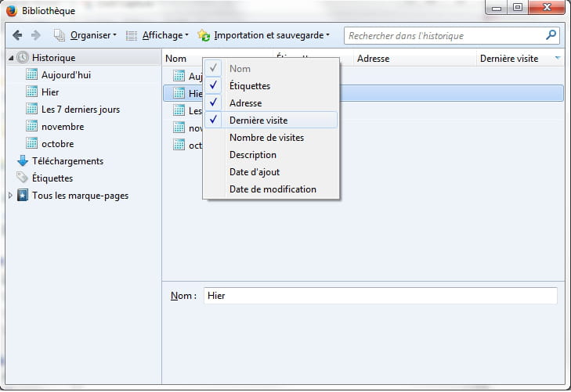Click the blue Téléchargements download arrow icon

[22, 161]
